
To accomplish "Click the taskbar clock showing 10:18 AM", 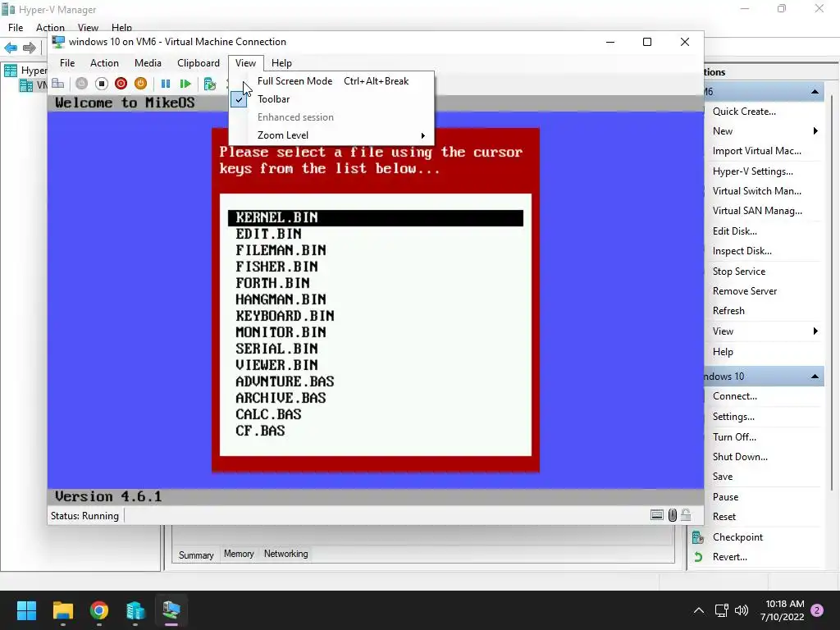I will [x=782, y=610].
